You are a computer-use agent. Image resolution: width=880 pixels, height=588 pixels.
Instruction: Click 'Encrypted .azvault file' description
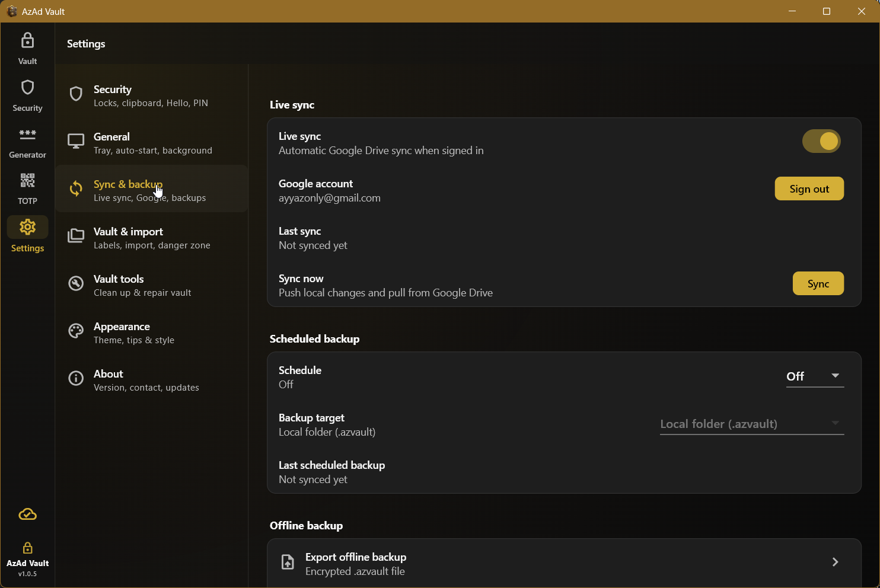point(355,571)
